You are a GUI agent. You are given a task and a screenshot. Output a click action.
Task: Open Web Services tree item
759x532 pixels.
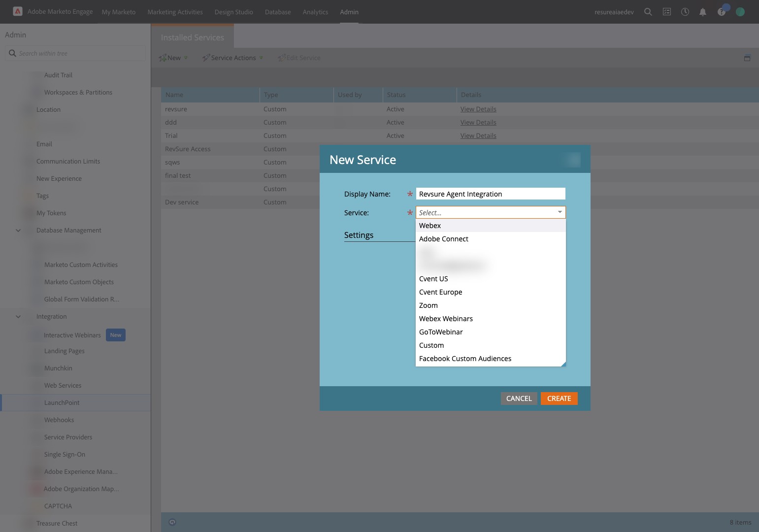[x=63, y=385]
